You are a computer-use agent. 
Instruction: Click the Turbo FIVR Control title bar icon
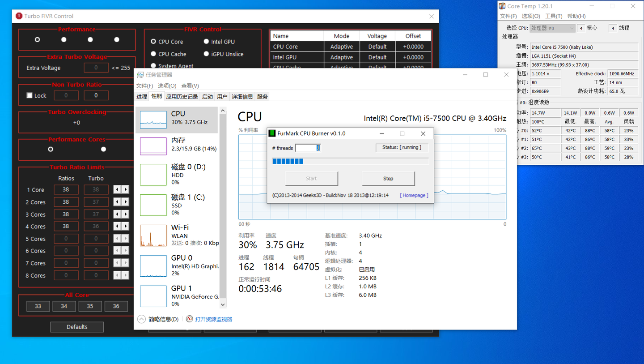(19, 16)
